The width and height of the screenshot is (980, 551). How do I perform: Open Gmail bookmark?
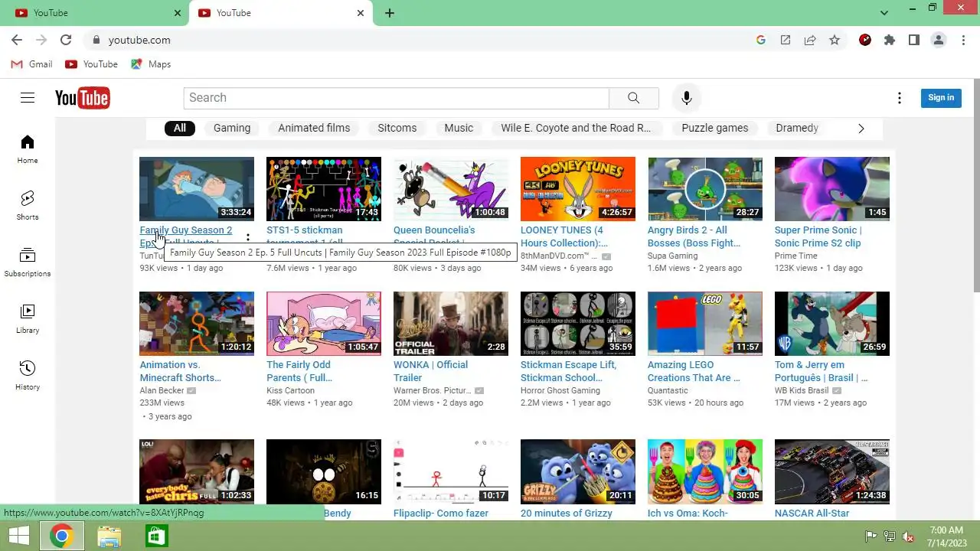(x=32, y=64)
